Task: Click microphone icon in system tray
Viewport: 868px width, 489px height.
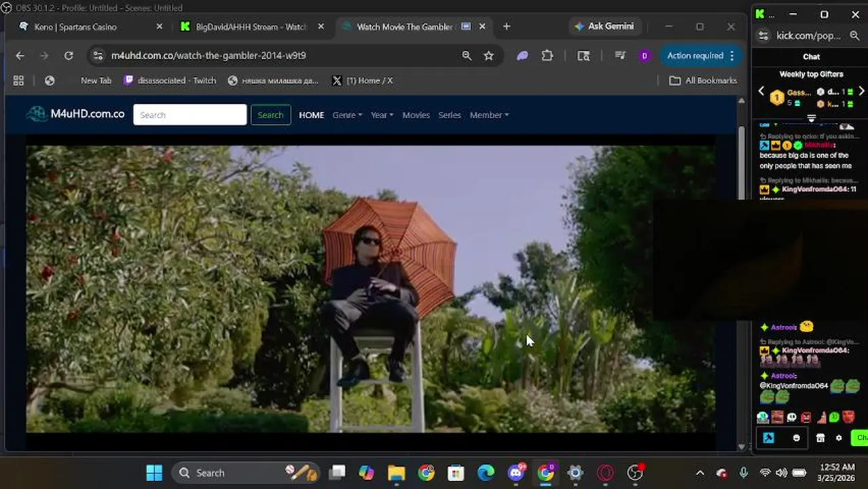Action: click(x=744, y=473)
